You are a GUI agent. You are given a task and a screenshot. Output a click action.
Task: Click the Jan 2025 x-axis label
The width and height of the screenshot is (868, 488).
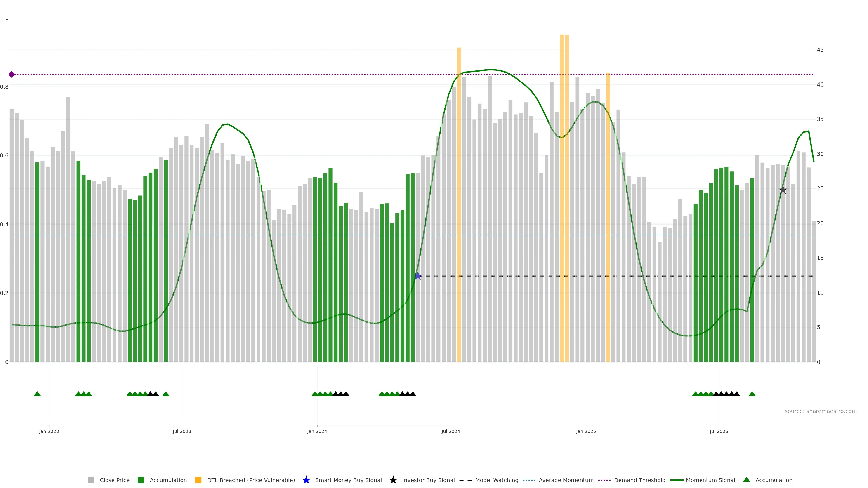tap(586, 431)
